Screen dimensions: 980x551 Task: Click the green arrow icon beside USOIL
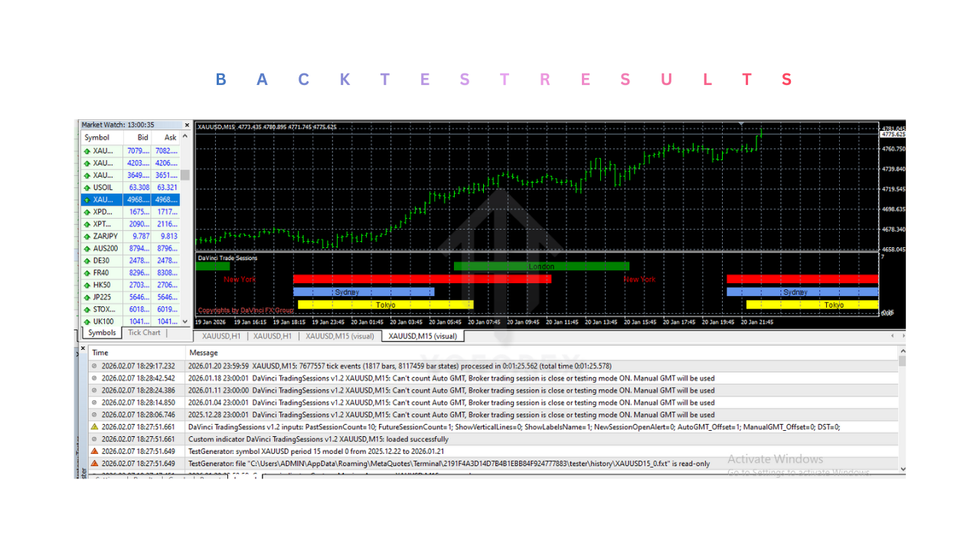86,187
